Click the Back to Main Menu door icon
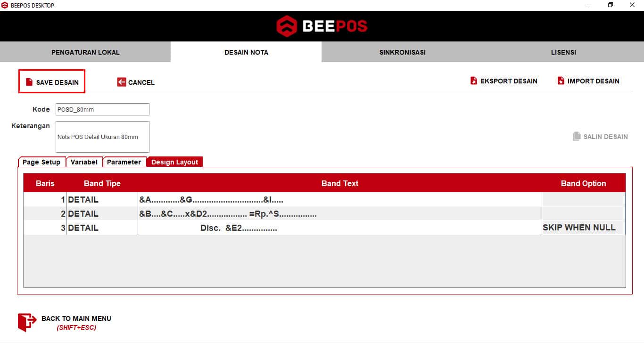Image resolution: width=644 pixels, height=343 pixels. (x=27, y=322)
